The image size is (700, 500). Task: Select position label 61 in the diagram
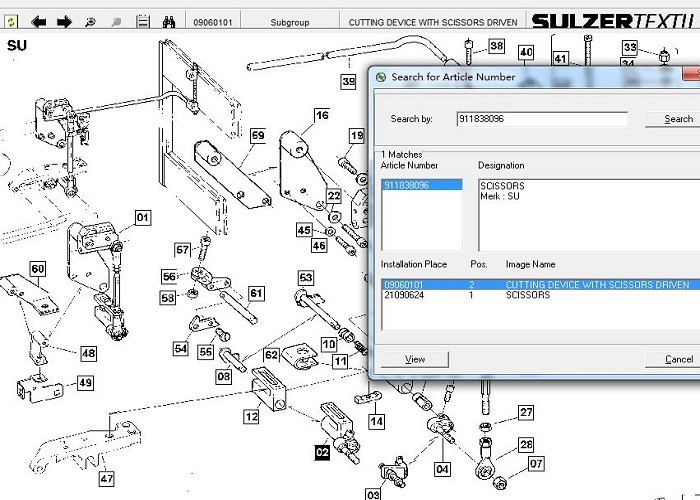point(256,293)
